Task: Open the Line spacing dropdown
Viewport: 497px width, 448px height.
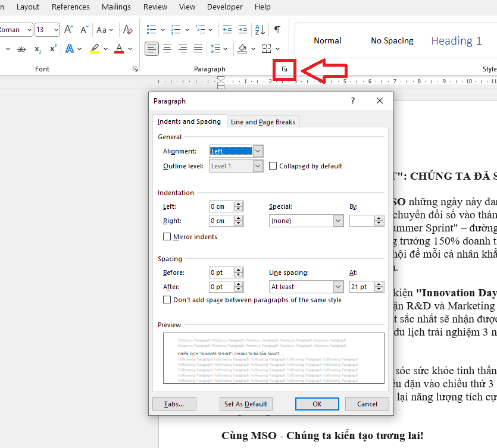Action: tap(338, 287)
